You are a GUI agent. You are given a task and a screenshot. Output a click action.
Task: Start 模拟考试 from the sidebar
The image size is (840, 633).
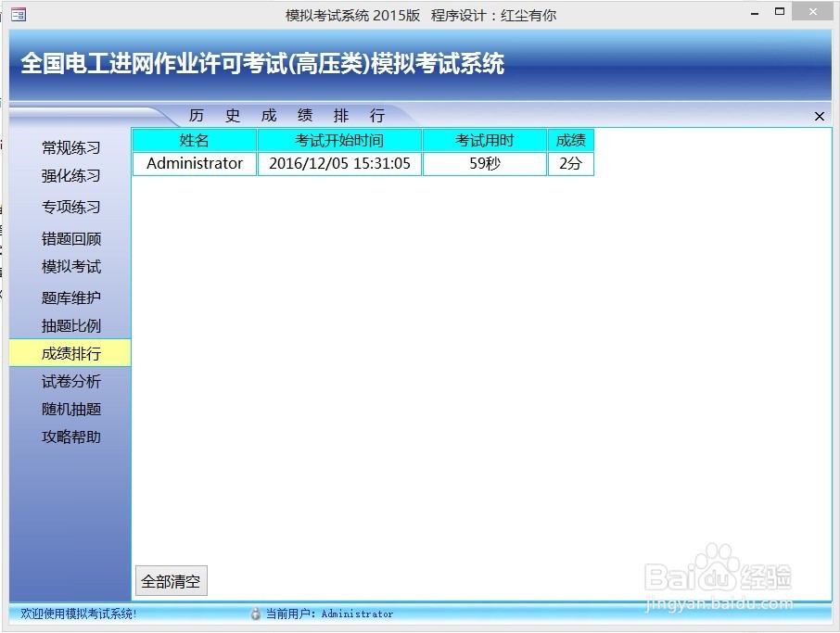click(69, 267)
